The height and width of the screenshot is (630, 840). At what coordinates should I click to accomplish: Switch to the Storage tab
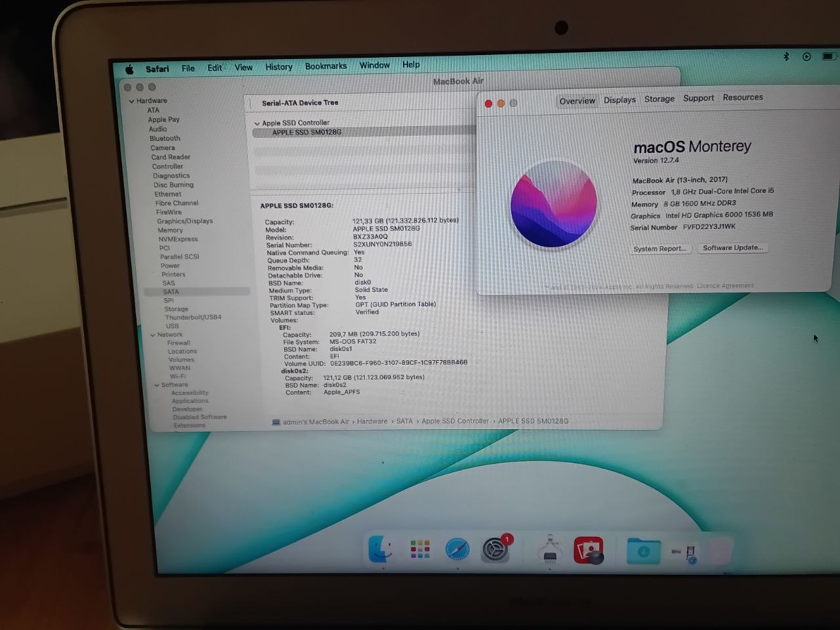659,99
